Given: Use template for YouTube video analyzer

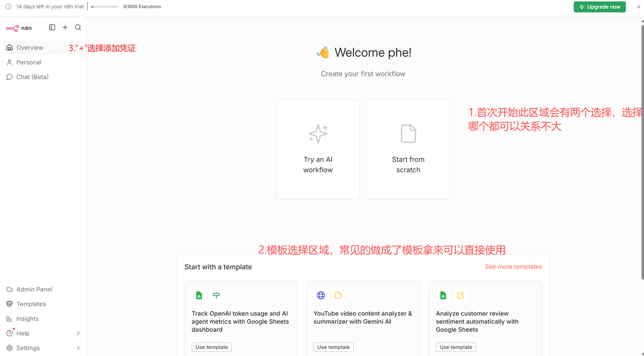Looking at the screenshot, I should click(333, 347).
